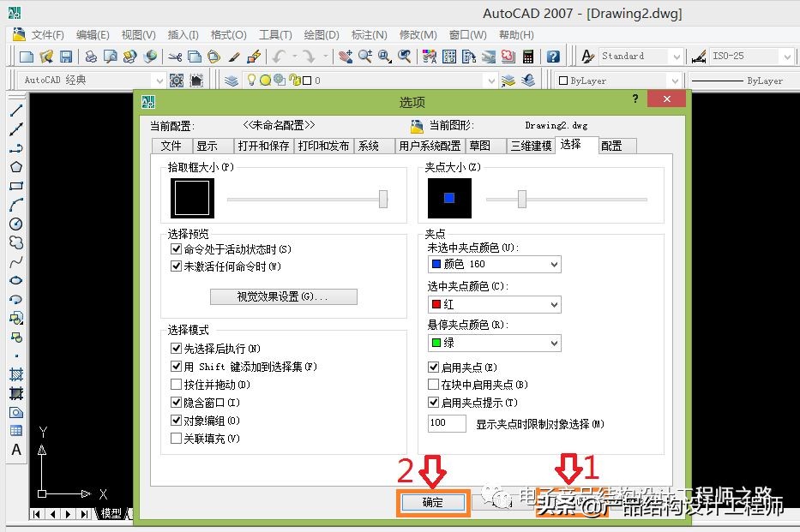The height and width of the screenshot is (532, 800).
Task: Adjust the 夹点大小 slider handle
Action: tap(522, 200)
